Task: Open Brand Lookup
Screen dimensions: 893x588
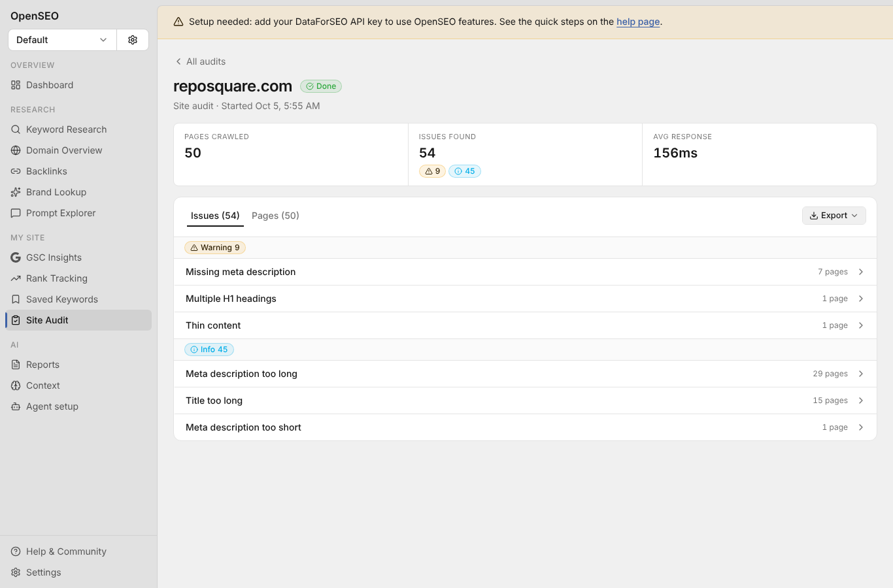Action: click(78, 192)
